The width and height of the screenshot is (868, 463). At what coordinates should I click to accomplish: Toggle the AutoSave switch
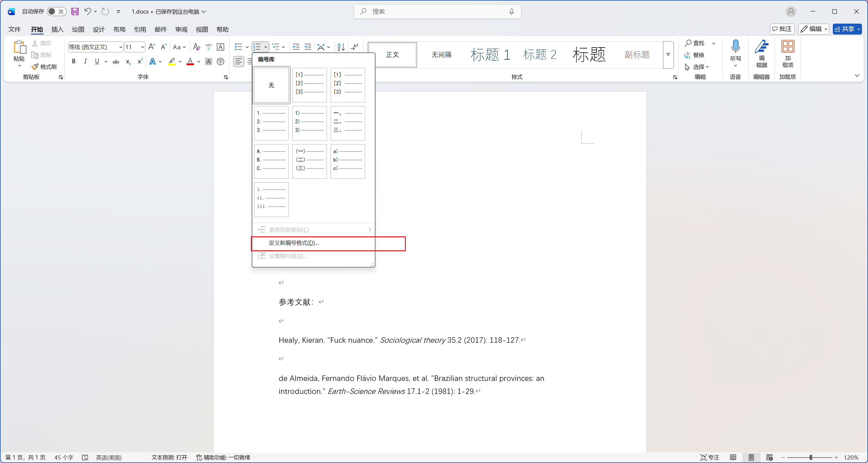tap(56, 12)
